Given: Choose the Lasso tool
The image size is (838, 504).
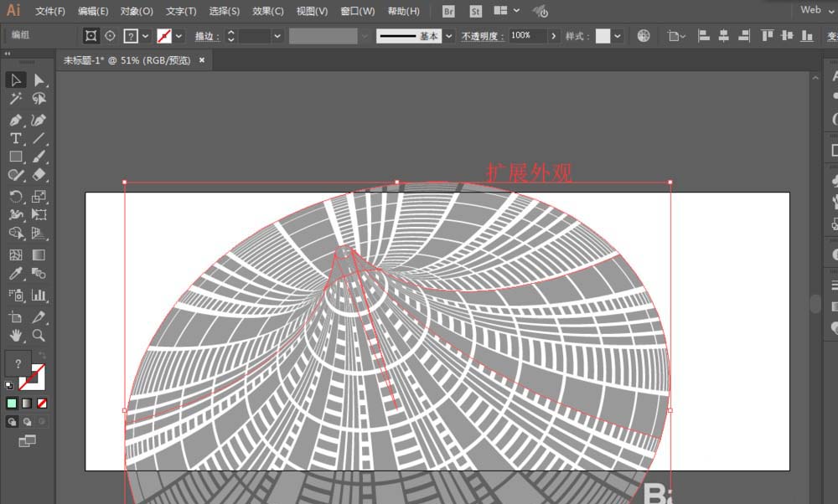Looking at the screenshot, I should pos(39,99).
